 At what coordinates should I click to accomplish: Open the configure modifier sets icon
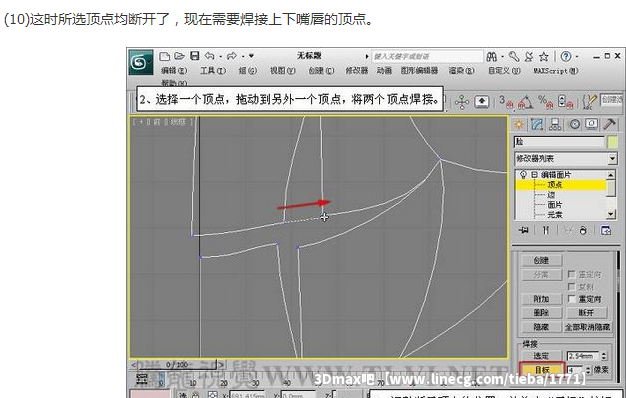[606, 230]
